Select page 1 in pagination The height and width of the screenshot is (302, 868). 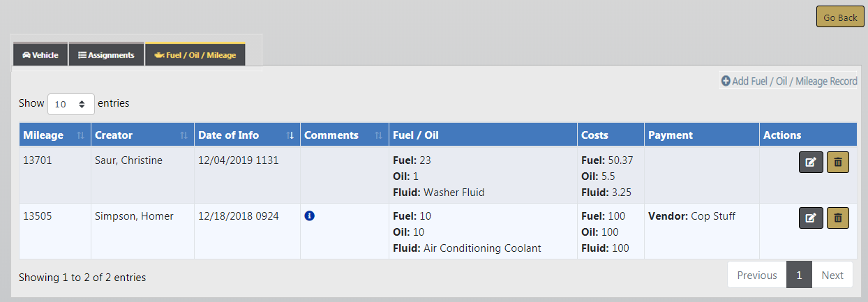pyautogui.click(x=799, y=275)
